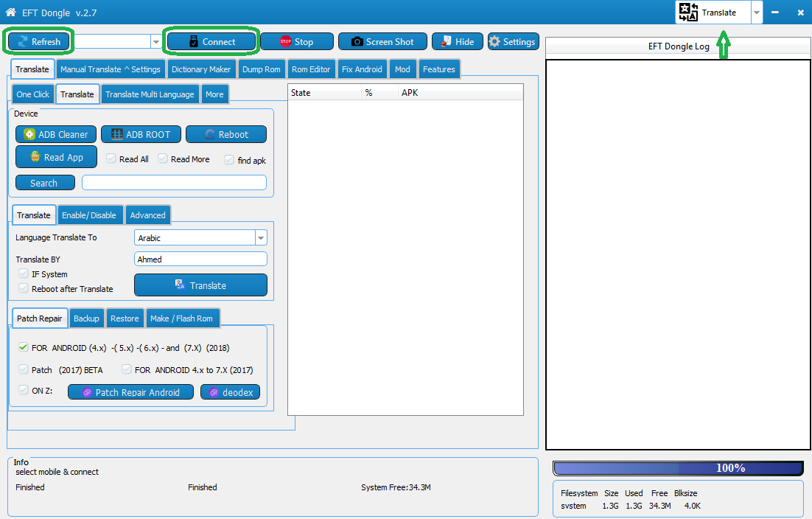Click the Search button
This screenshot has width=812, height=519.
pyautogui.click(x=45, y=183)
